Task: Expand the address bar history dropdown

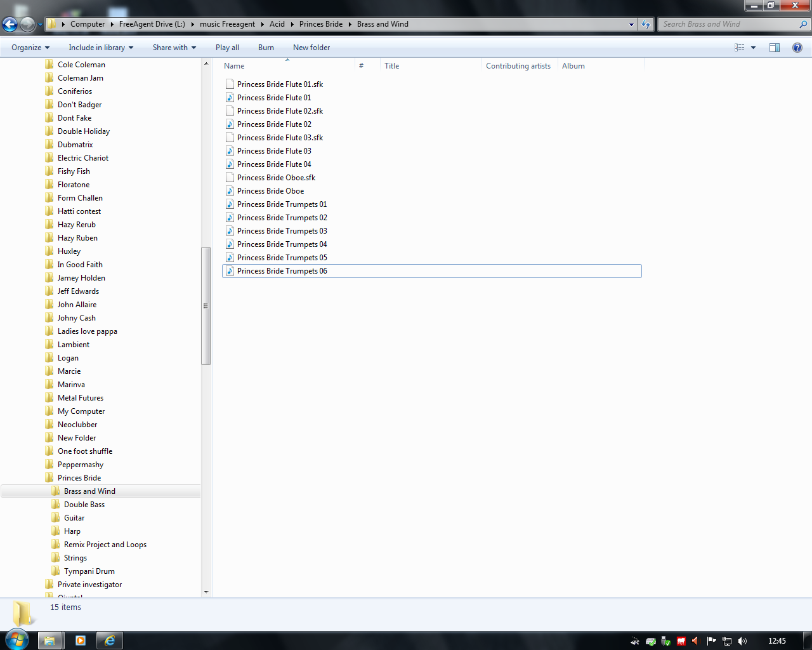Action: click(x=631, y=24)
